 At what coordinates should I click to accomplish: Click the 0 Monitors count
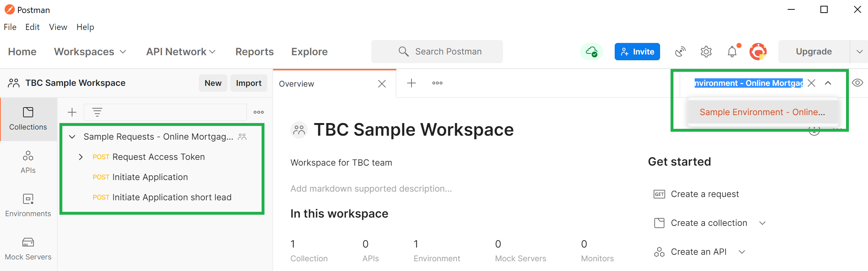click(x=597, y=251)
